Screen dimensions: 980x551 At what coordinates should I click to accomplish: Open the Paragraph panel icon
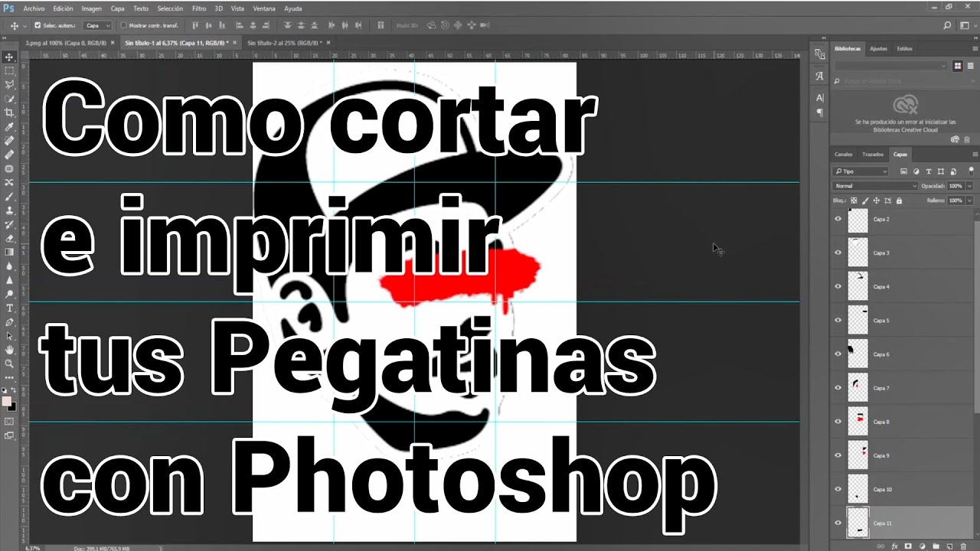820,112
